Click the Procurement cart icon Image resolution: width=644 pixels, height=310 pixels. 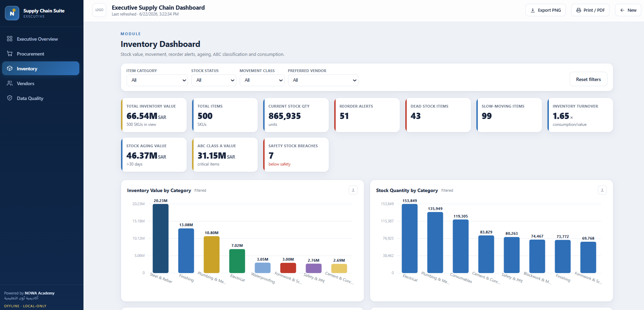[x=10, y=53]
